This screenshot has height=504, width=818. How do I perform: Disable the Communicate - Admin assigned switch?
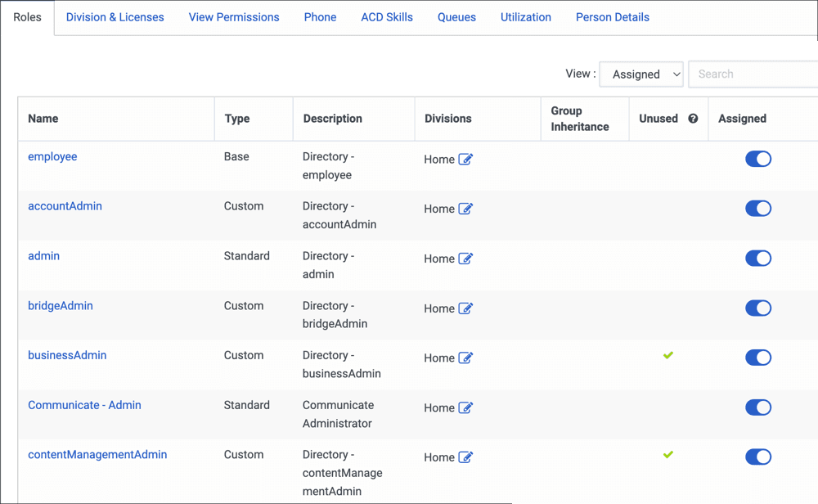pos(758,407)
